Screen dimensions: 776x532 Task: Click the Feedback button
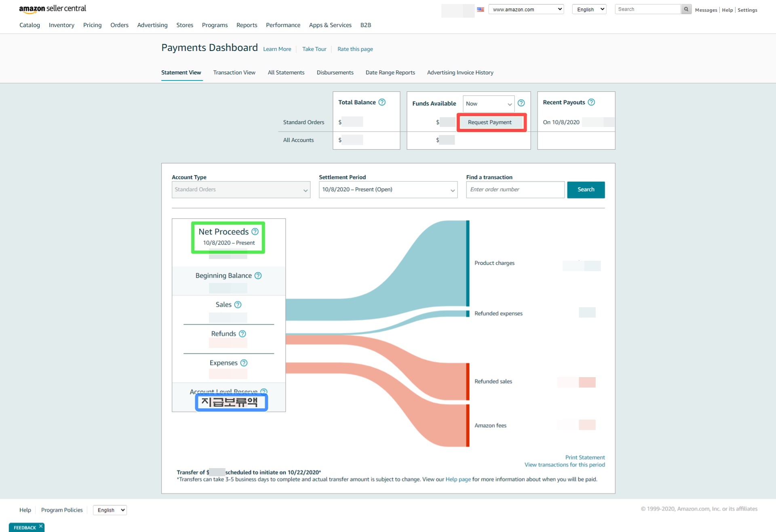tap(25, 528)
